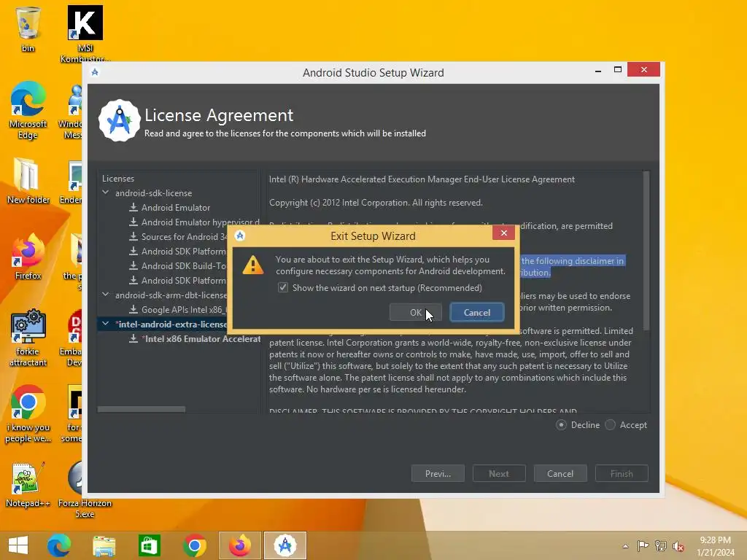Open forkie attractant desktop shortcut
This screenshot has height=560, width=747.
point(28,338)
